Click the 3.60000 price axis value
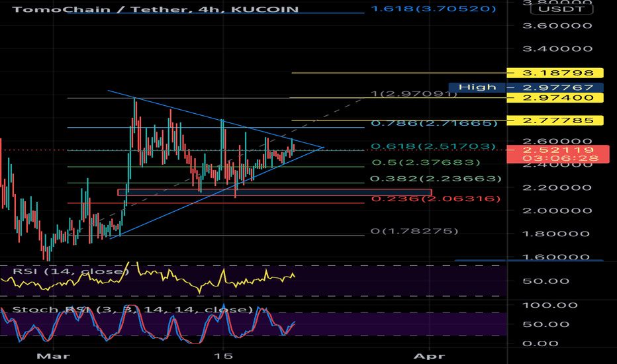This screenshot has height=364, width=617. [557, 26]
